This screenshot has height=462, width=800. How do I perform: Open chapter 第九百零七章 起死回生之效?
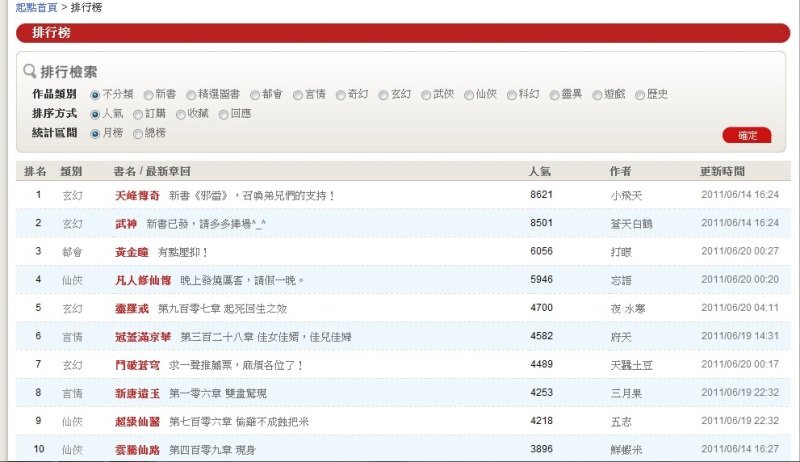coord(222,309)
